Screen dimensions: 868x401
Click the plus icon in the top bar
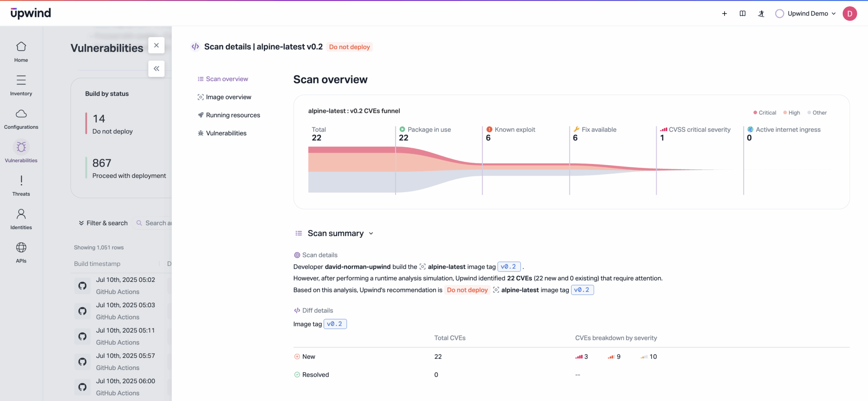click(724, 14)
